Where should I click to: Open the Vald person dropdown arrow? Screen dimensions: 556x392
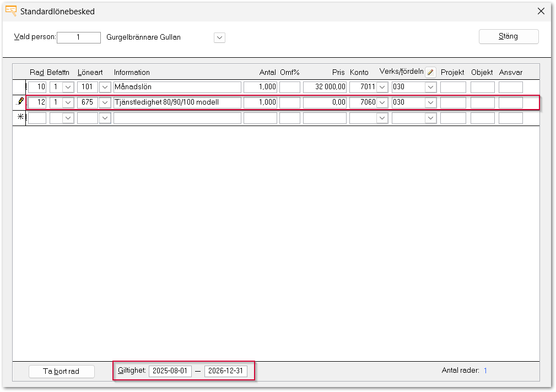(x=219, y=37)
